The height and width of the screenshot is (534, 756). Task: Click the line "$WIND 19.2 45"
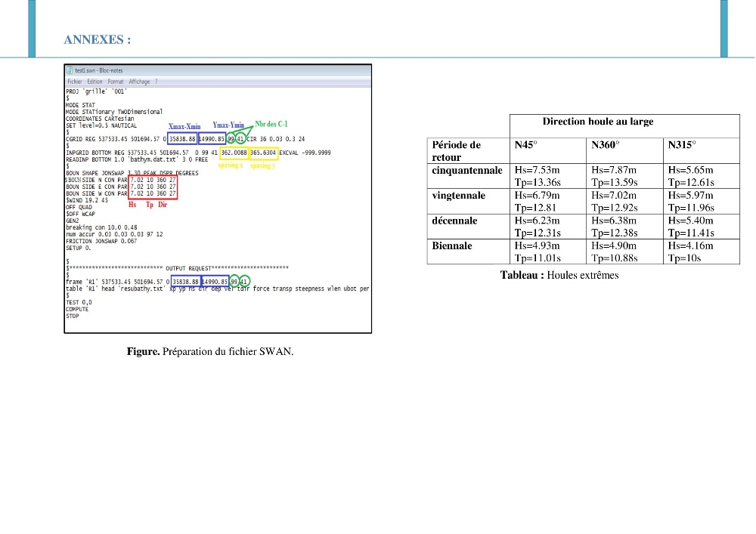87,200
